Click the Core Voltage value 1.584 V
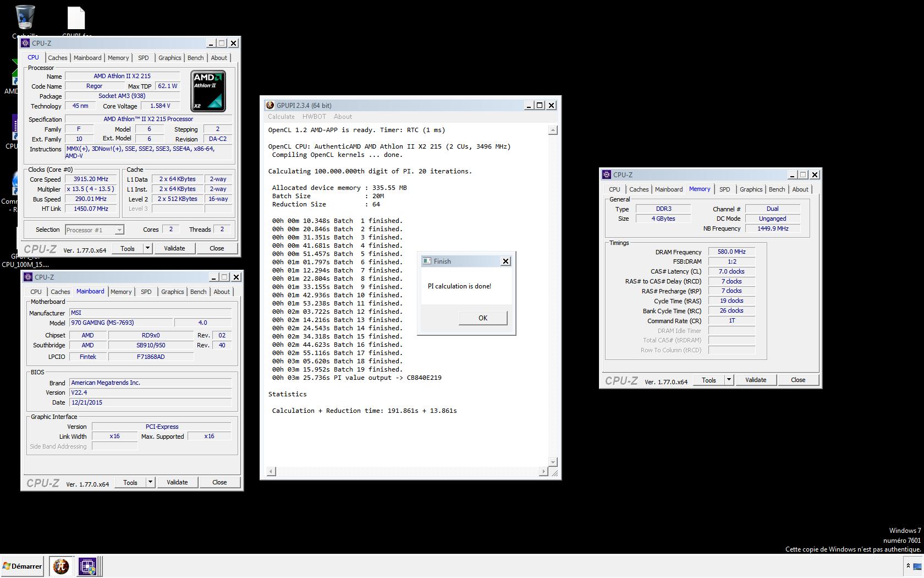Viewport: 924px width, 578px height. click(161, 106)
